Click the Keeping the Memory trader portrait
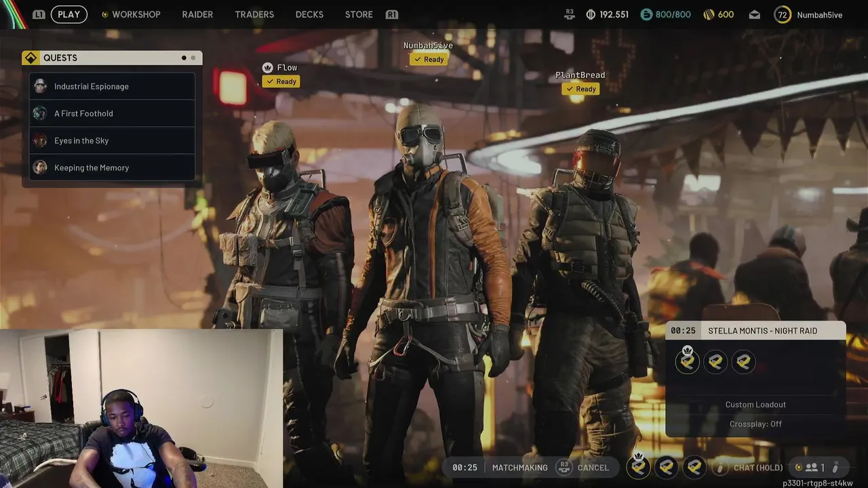The width and height of the screenshot is (868, 488). point(40,167)
